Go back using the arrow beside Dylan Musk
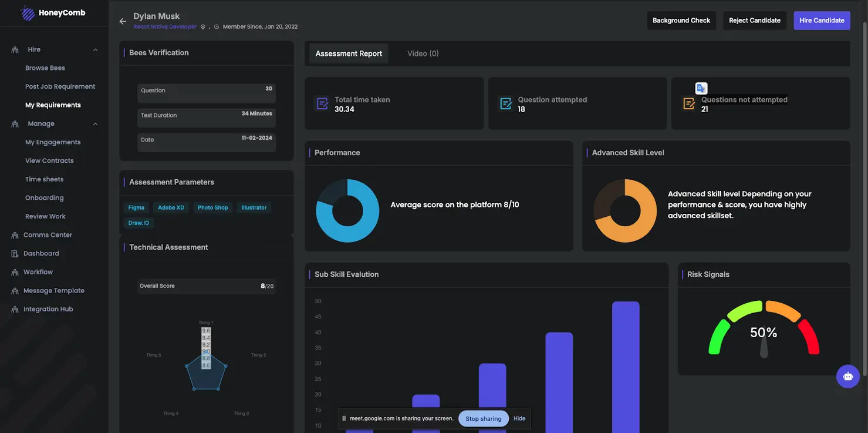The image size is (868, 433). 123,21
